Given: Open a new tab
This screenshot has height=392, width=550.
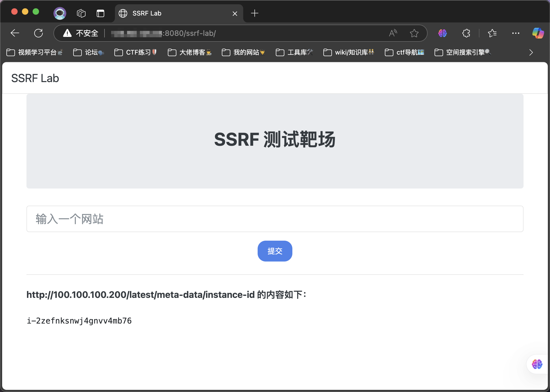Looking at the screenshot, I should (x=255, y=13).
